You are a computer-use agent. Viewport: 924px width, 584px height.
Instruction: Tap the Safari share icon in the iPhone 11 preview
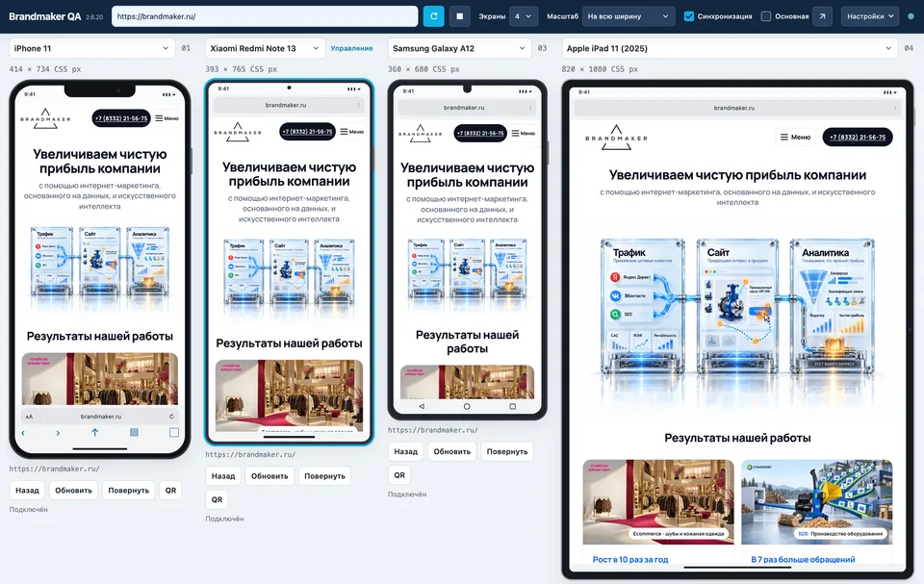click(x=95, y=433)
